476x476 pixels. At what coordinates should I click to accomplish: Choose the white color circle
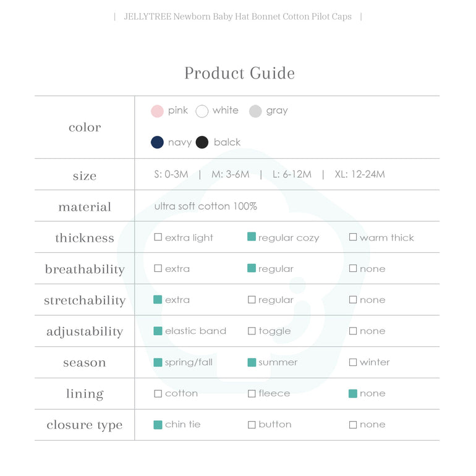click(x=202, y=111)
